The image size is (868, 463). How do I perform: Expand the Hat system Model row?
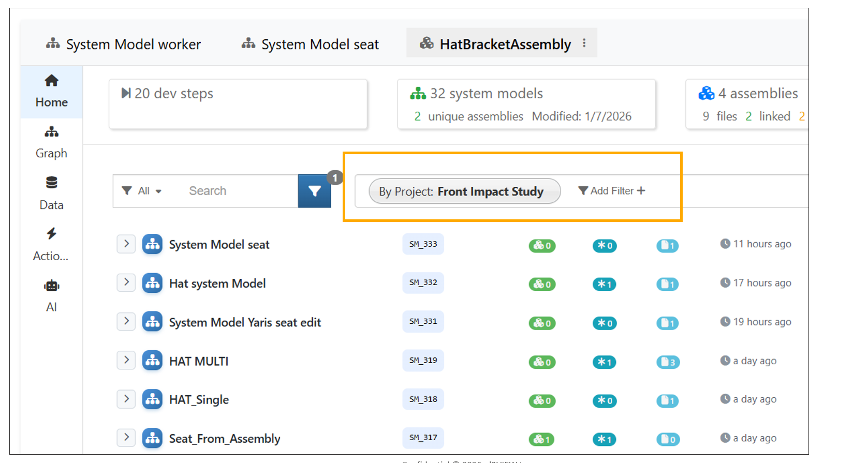pos(126,282)
